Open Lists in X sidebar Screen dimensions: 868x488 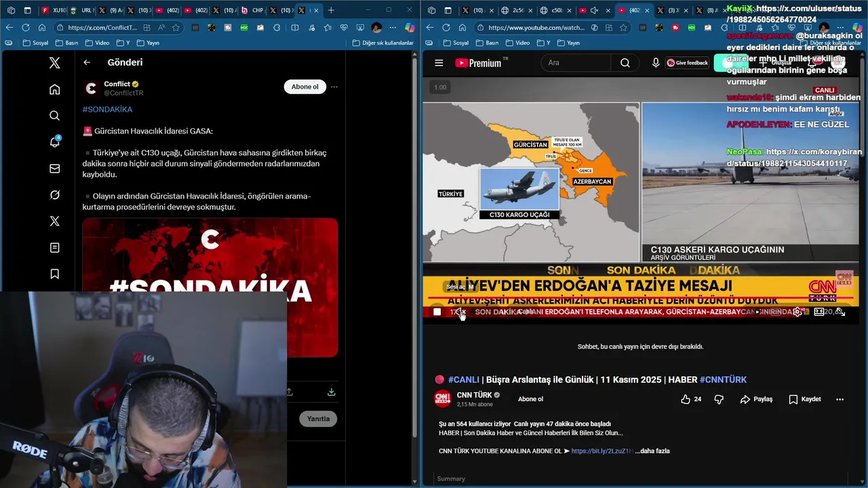(x=55, y=248)
